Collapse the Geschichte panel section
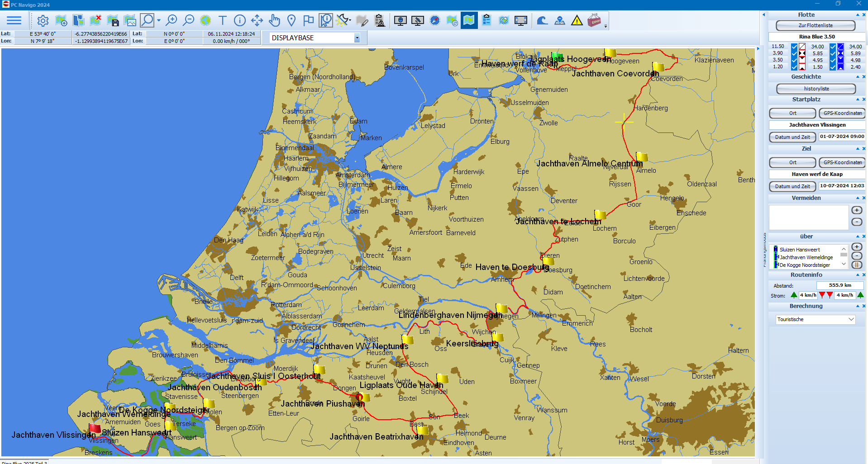Image resolution: width=868 pixels, height=464 pixels. point(858,77)
